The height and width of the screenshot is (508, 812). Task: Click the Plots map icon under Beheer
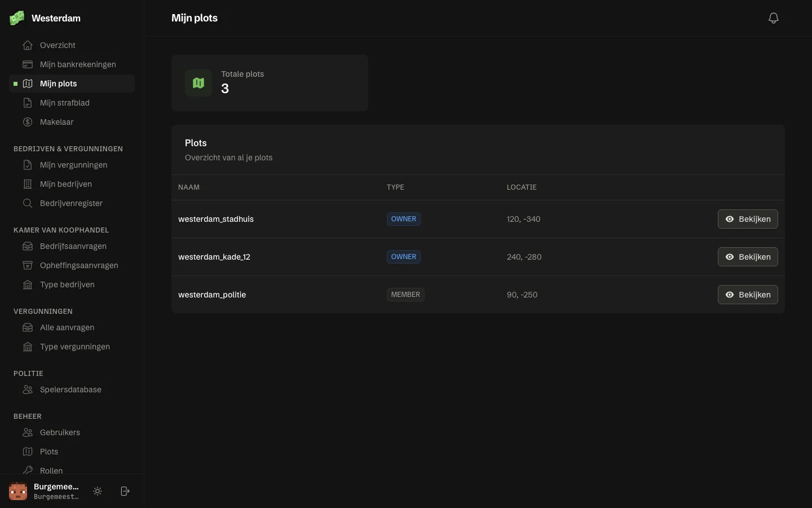[28, 452]
